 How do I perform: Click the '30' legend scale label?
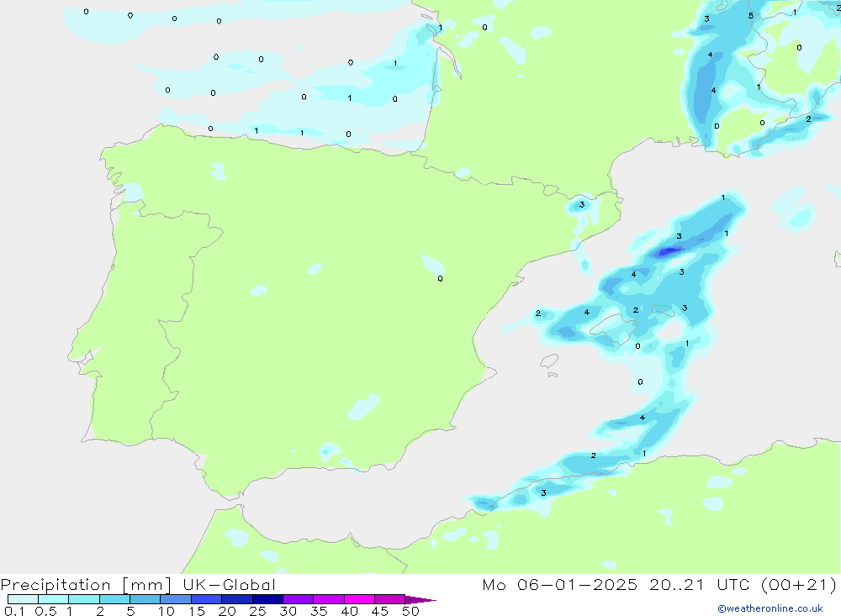point(288,611)
